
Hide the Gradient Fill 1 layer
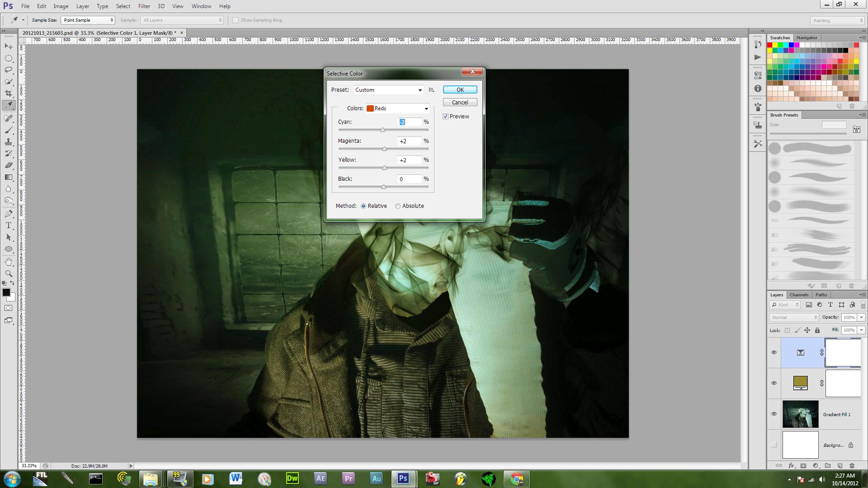pos(774,414)
